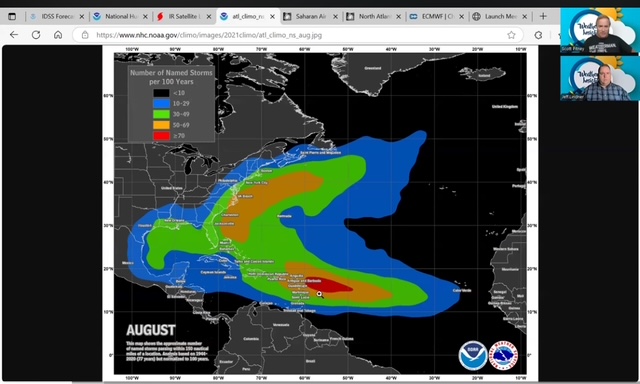Close the atl_climo_ns tab
This screenshot has height=384, width=640.
[272, 17]
